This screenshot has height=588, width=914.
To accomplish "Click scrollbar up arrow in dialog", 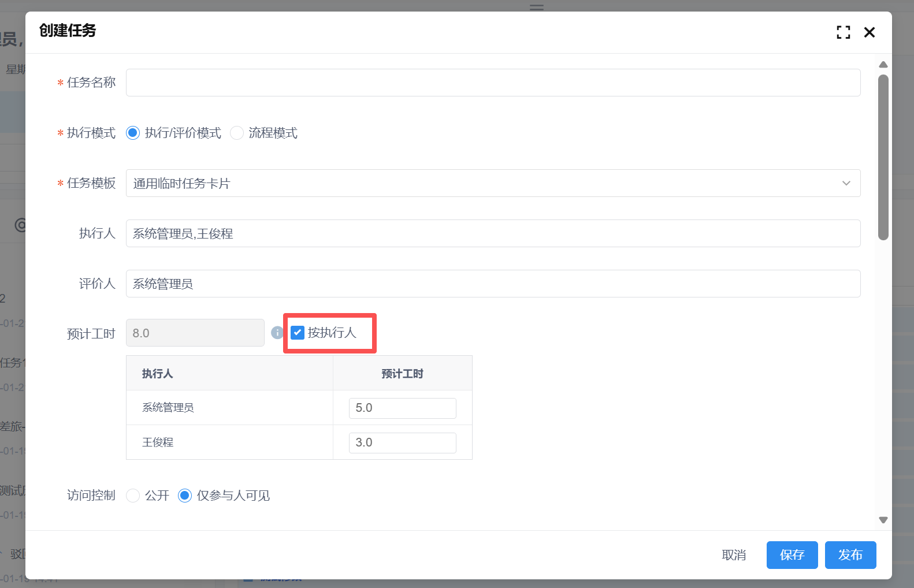I will pyautogui.click(x=883, y=65).
